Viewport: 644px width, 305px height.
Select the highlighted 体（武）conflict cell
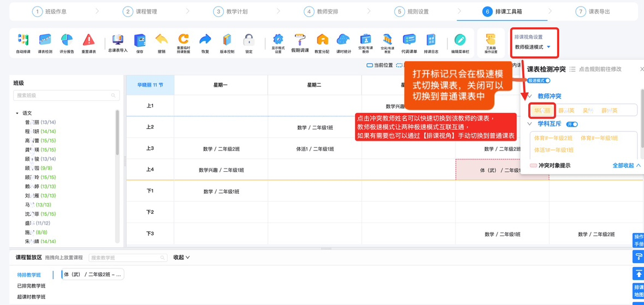[x=502, y=170]
